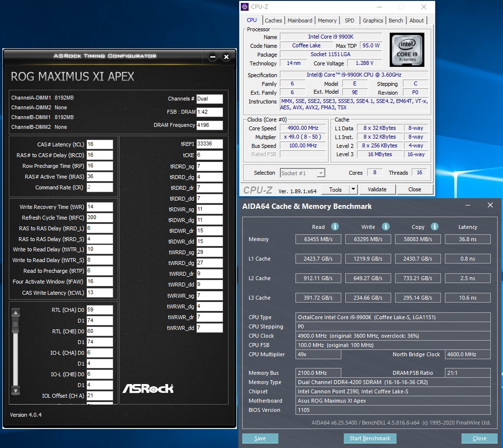Close the ASRock Timing Configurator window
Viewport: 503px width, 448px height.
pos(226,57)
